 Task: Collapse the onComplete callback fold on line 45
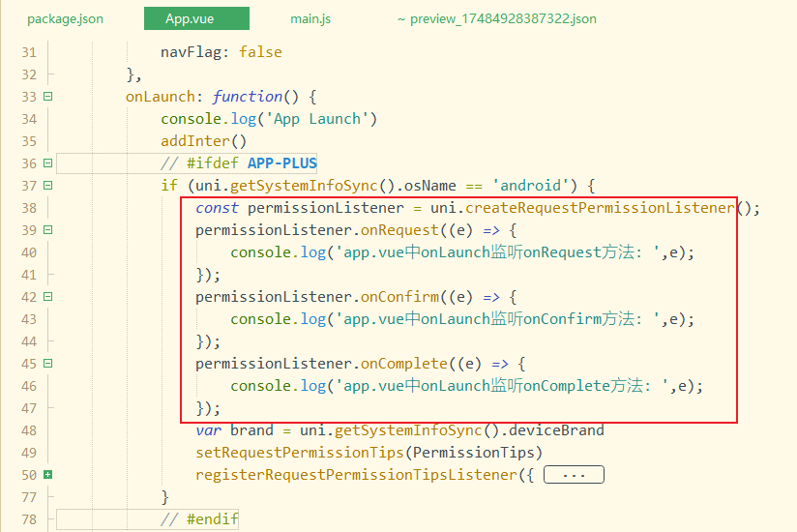point(47,364)
